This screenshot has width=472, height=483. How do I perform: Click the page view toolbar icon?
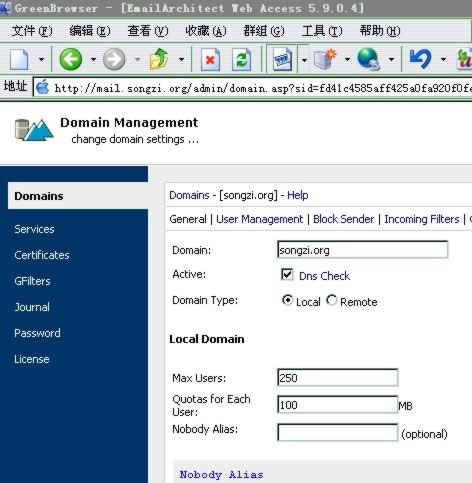pos(282,59)
